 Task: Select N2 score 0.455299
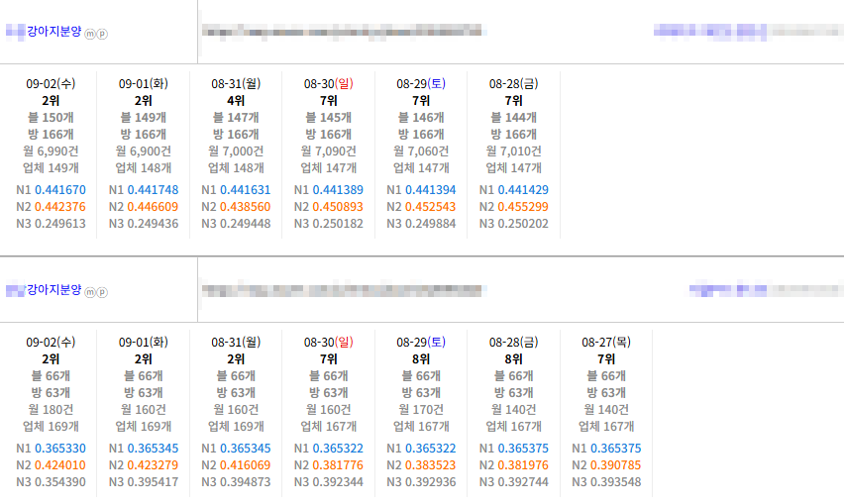[x=523, y=207]
